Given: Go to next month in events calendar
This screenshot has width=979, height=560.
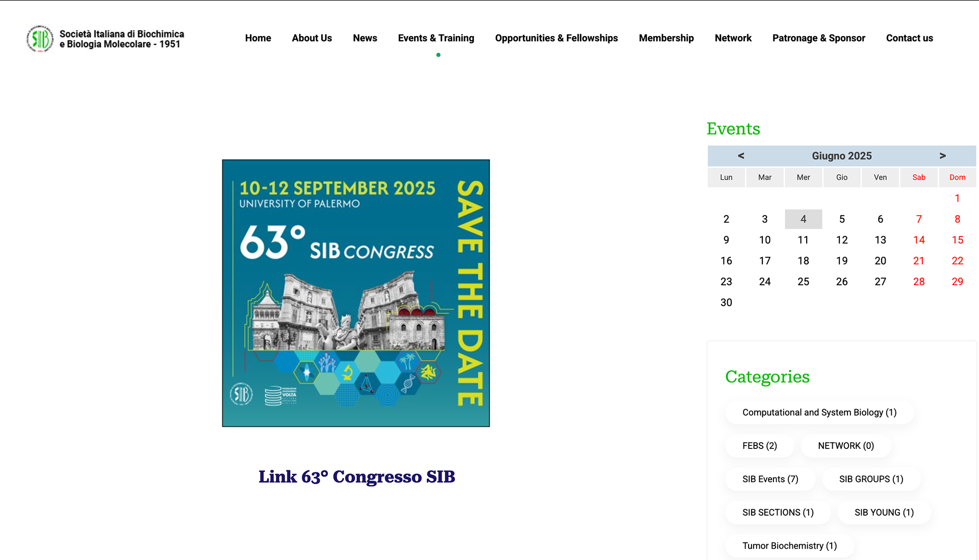Looking at the screenshot, I should [x=943, y=156].
